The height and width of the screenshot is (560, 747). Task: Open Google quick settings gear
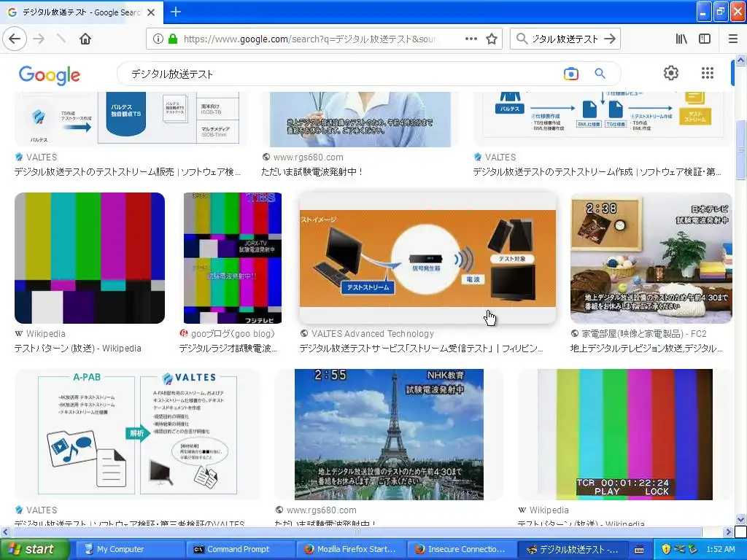[671, 73]
